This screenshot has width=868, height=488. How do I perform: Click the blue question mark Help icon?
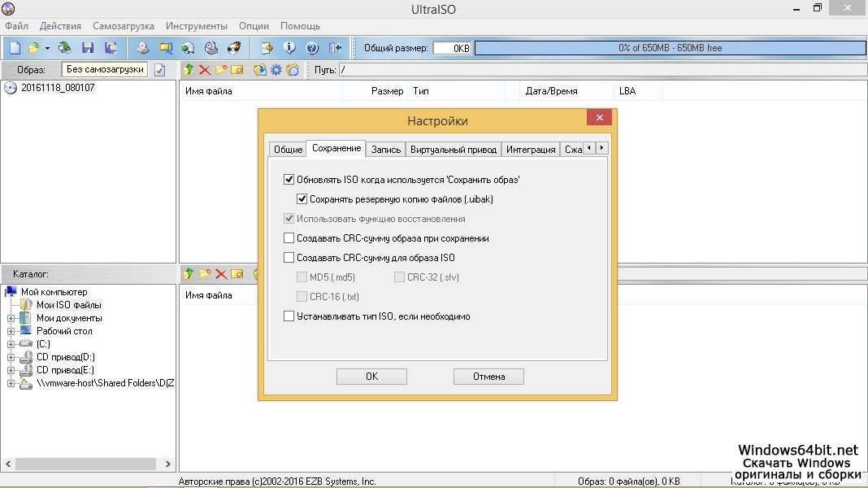[x=311, y=48]
